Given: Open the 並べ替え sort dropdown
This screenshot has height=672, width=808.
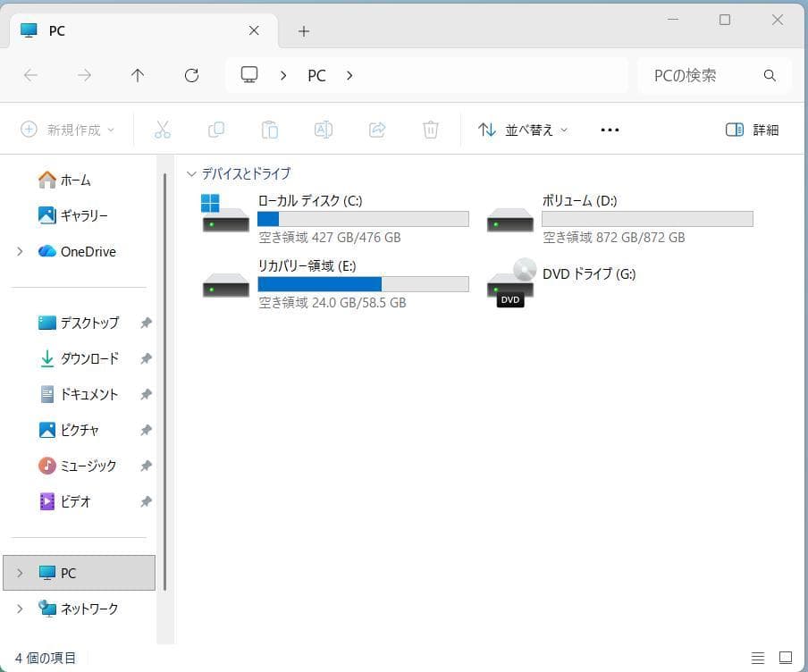Looking at the screenshot, I should (x=521, y=130).
